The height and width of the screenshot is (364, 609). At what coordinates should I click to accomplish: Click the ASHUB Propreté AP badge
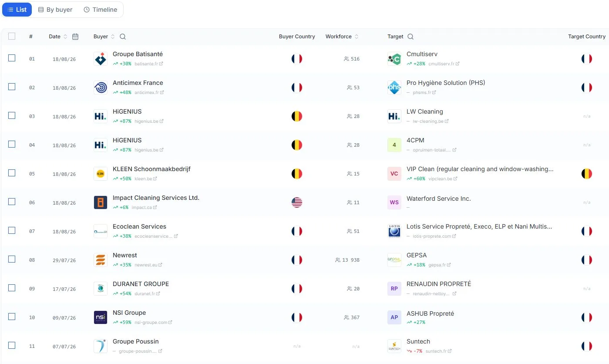[x=394, y=317]
